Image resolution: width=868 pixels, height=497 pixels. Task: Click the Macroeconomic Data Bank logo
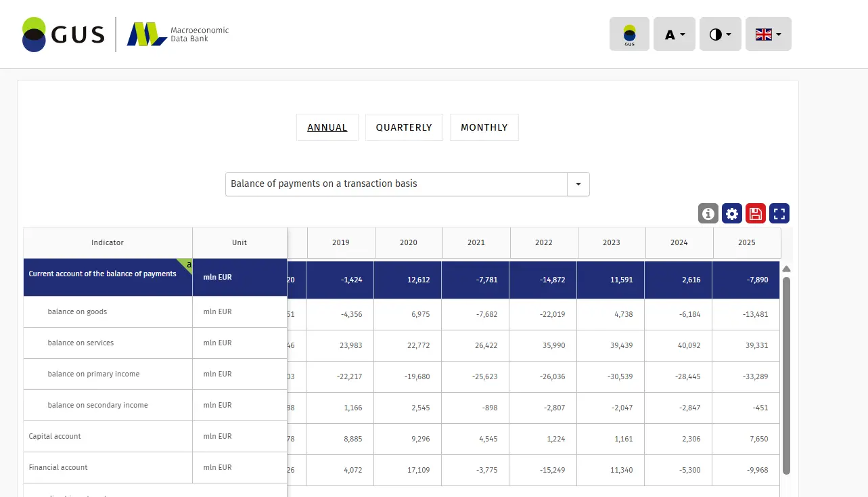point(178,35)
